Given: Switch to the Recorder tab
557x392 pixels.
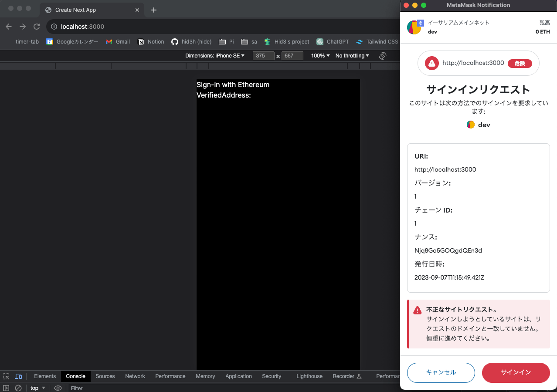Looking at the screenshot, I should point(347,376).
